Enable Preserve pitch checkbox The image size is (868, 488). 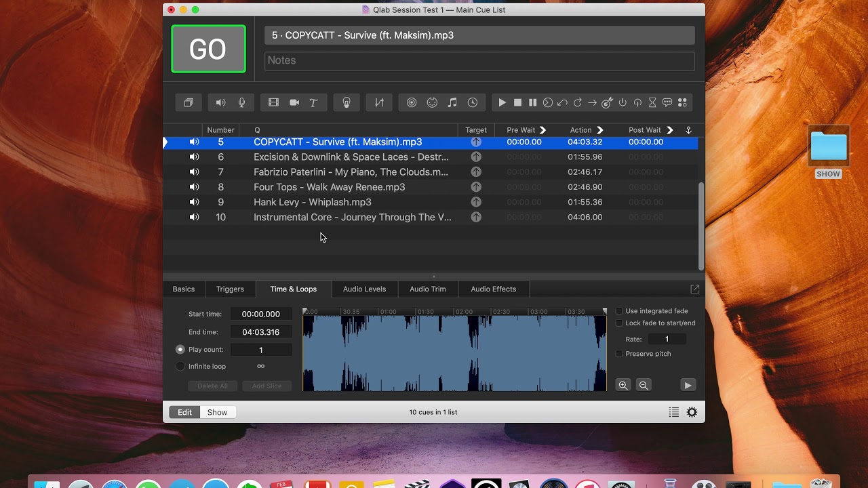[x=618, y=354]
